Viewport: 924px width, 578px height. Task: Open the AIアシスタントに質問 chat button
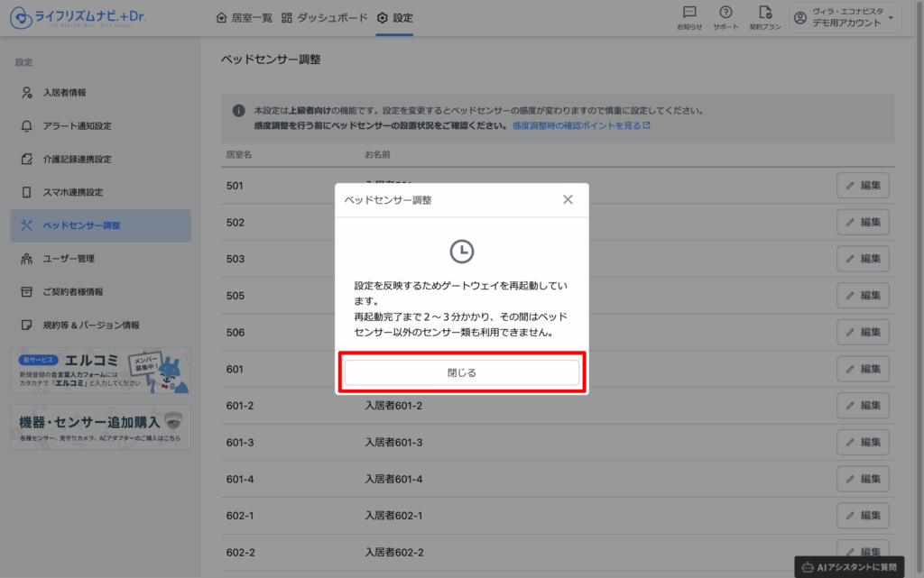[849, 566]
